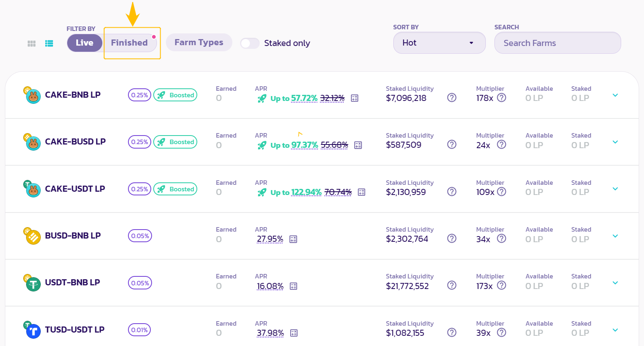Click the Boosted badge on CAKE-USDT LP
644x346 pixels.
[x=175, y=189]
